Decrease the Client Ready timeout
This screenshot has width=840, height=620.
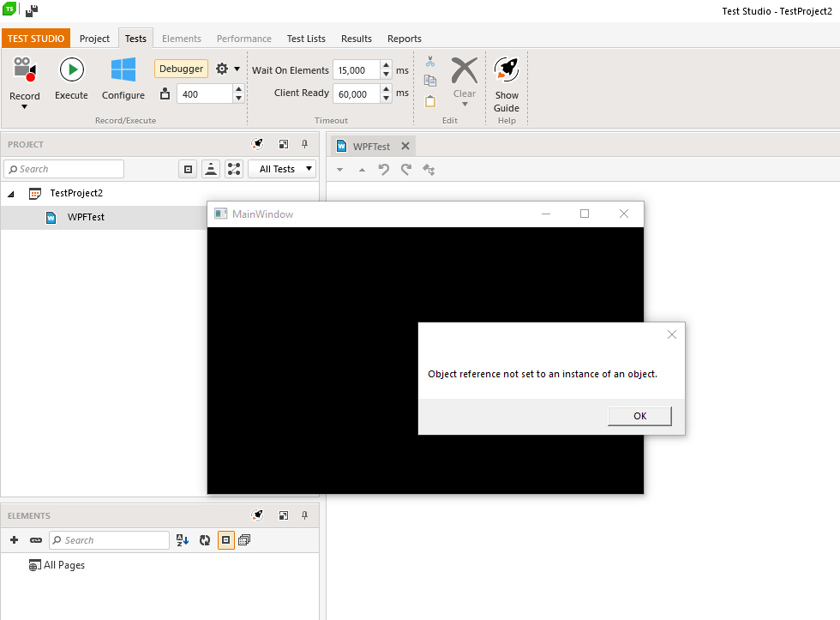point(387,99)
